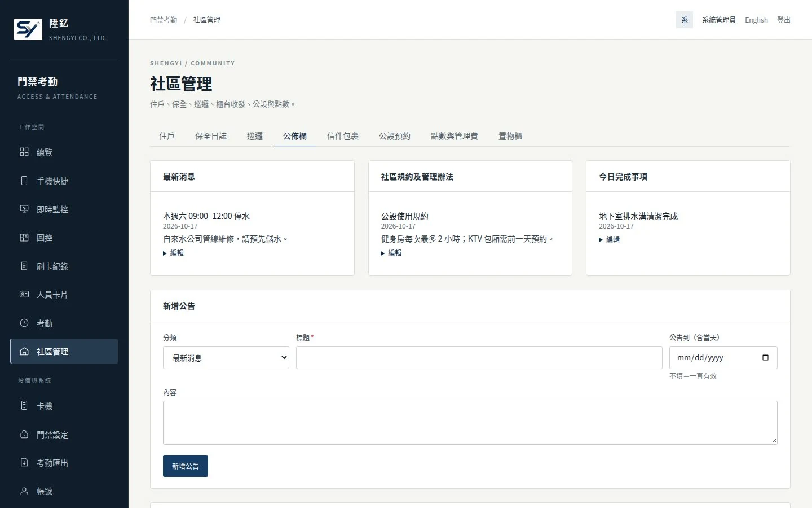Screen dimensions: 812x508
Task: Focus the 標題 title input field
Action: (x=479, y=357)
